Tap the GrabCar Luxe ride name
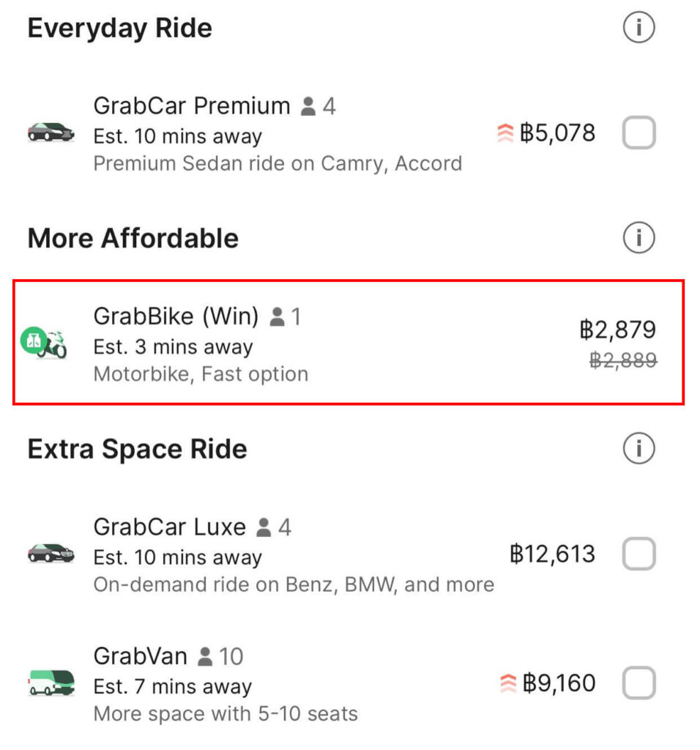The width and height of the screenshot is (700, 750). (170, 527)
